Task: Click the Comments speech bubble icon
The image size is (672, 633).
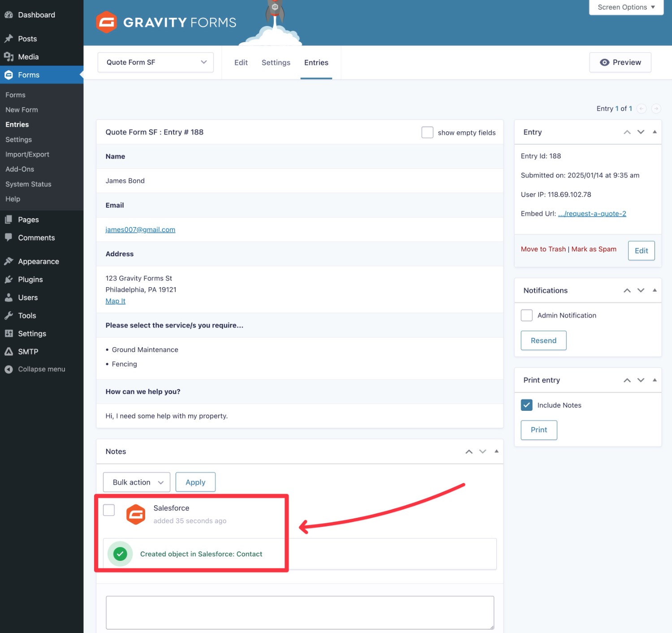Action: coord(9,237)
